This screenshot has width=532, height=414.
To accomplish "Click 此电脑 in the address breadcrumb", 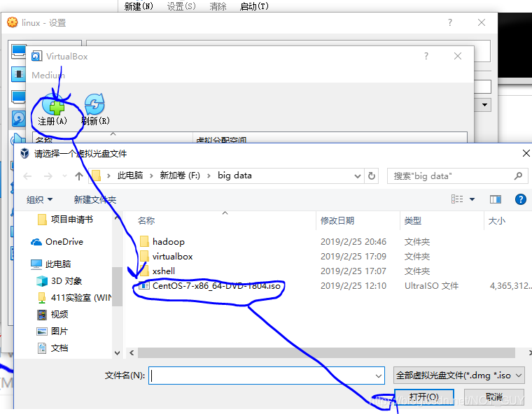I will click(130, 176).
